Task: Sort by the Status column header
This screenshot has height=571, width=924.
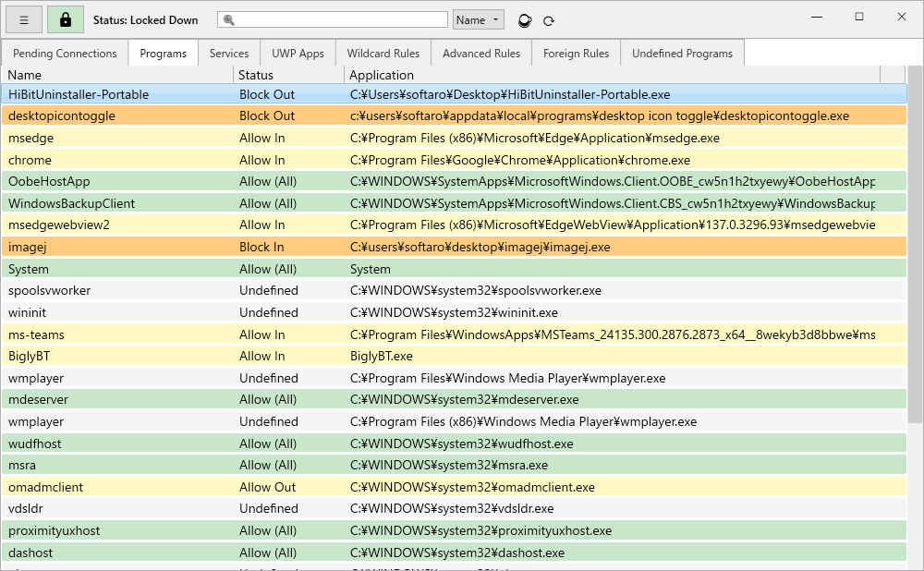Action: [288, 75]
